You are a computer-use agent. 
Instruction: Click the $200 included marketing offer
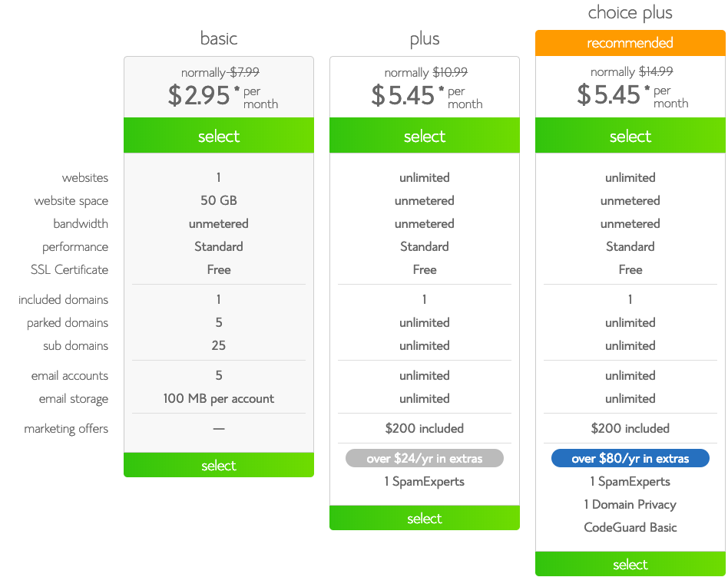[x=425, y=428]
